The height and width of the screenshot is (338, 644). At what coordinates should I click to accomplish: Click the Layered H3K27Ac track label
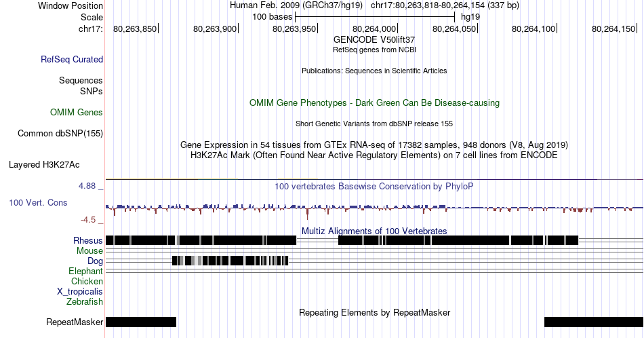click(x=44, y=164)
